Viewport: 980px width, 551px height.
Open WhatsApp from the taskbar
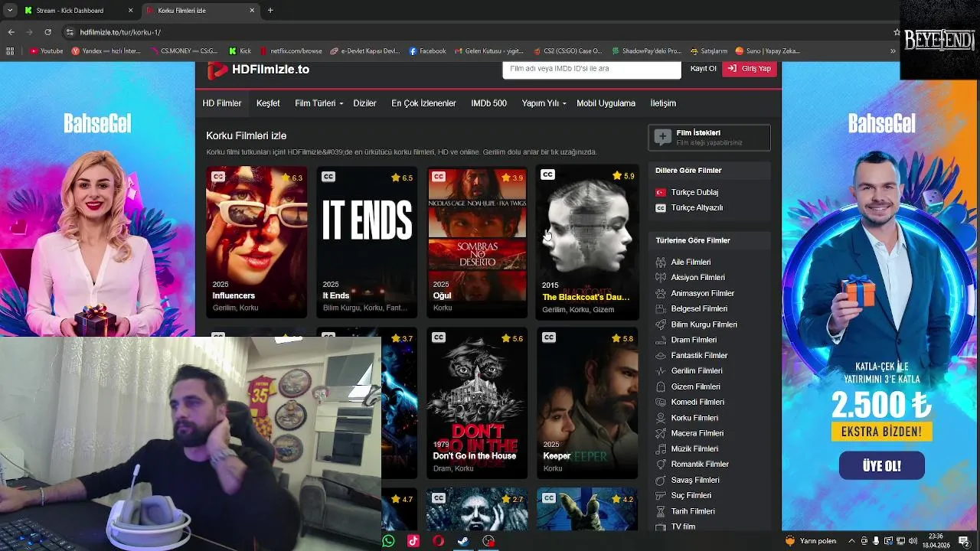tap(388, 541)
